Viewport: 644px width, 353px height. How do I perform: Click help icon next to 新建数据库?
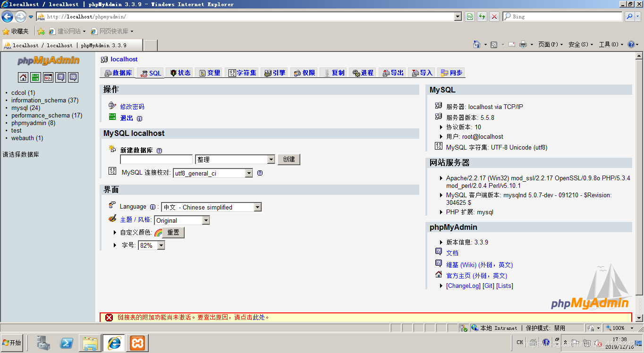(159, 151)
